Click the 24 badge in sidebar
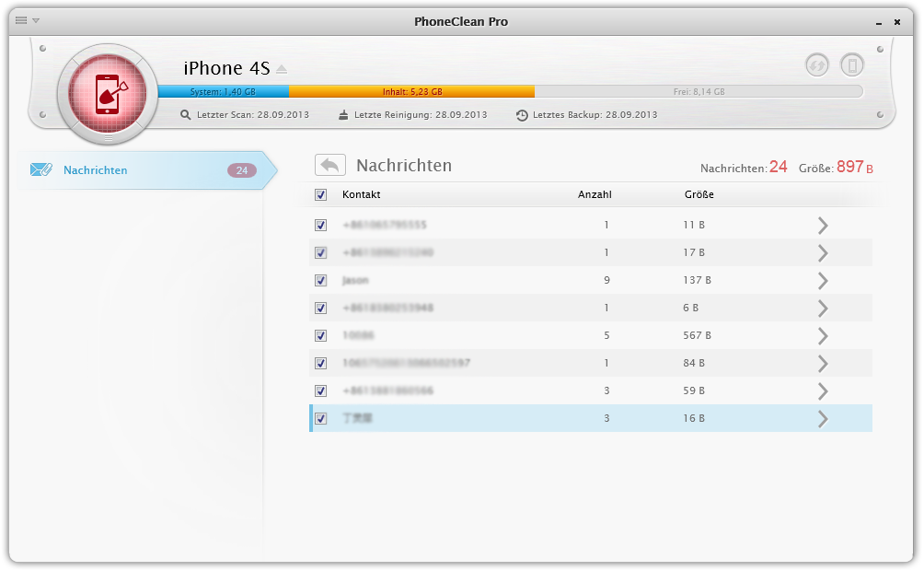The height and width of the screenshot is (571, 924). [242, 170]
